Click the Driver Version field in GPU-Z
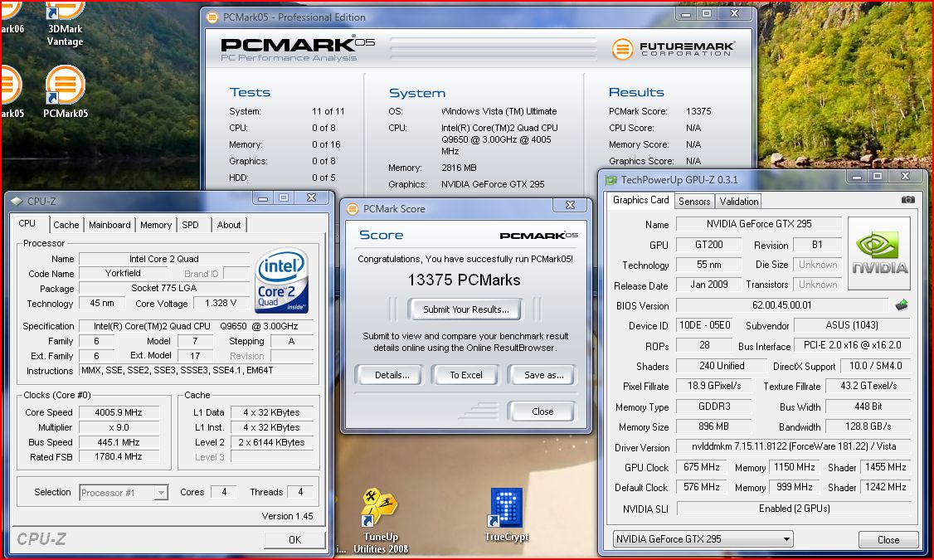This screenshot has height=560, width=934. click(794, 446)
